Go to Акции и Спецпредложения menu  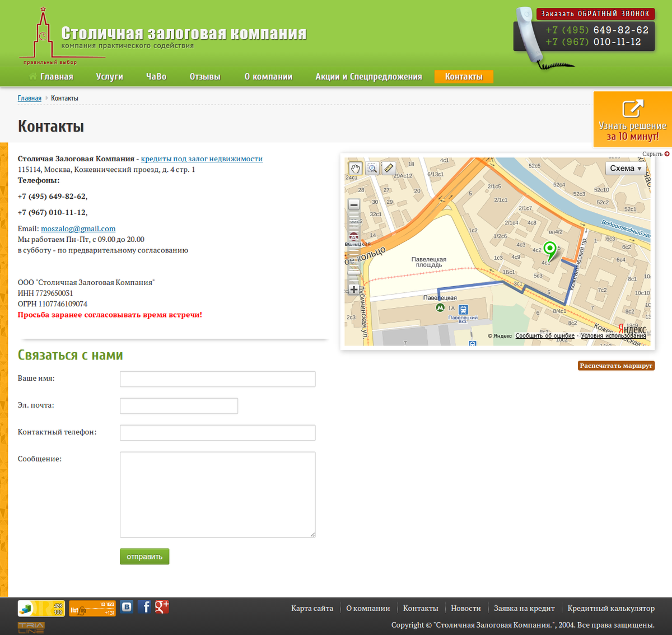point(368,77)
